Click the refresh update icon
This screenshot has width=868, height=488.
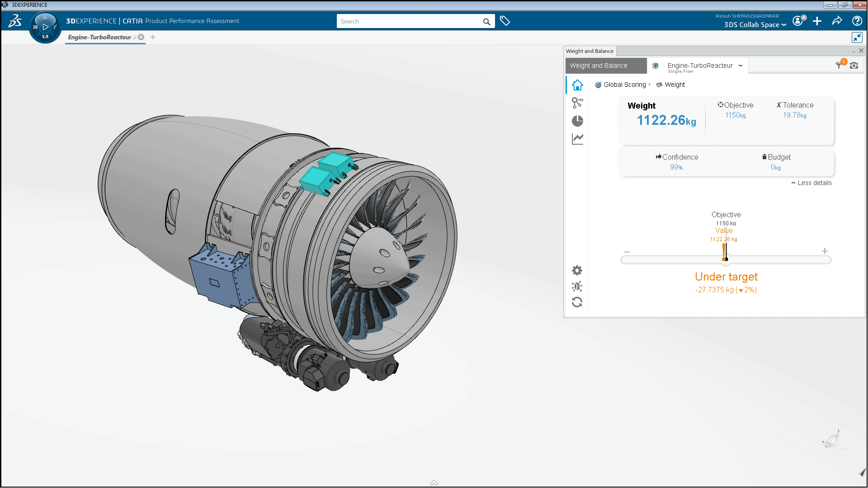[x=577, y=302]
